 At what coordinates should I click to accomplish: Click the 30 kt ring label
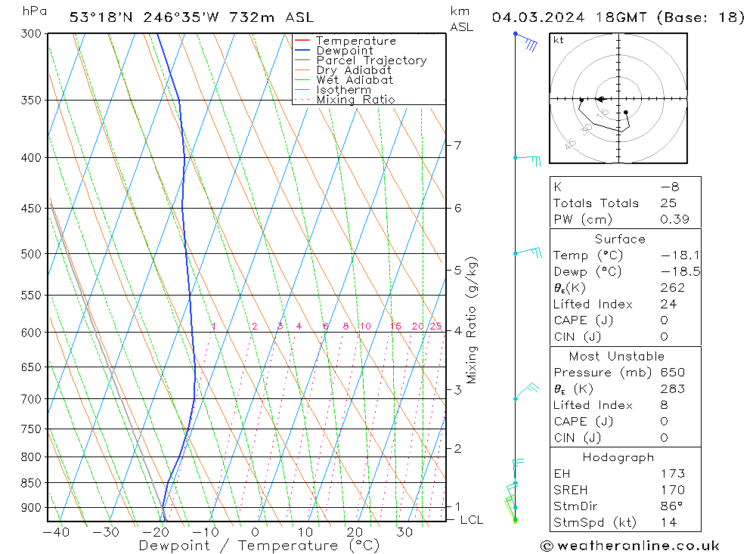(587, 128)
